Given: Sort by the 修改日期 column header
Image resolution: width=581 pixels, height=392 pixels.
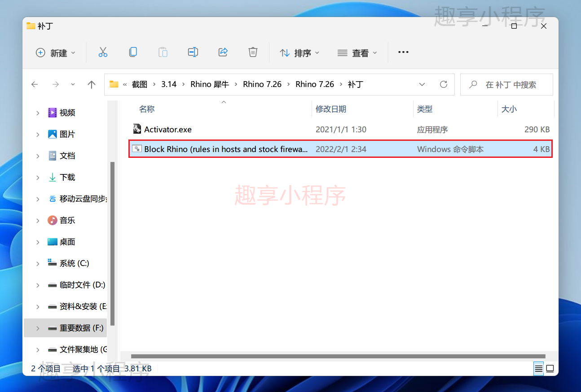Looking at the screenshot, I should [331, 109].
